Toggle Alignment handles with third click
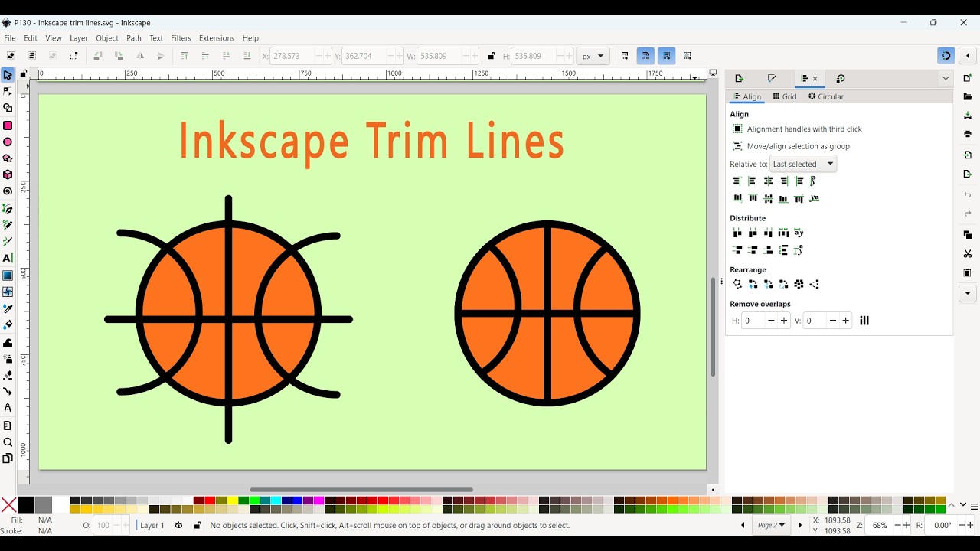The image size is (980, 551). tap(797, 129)
